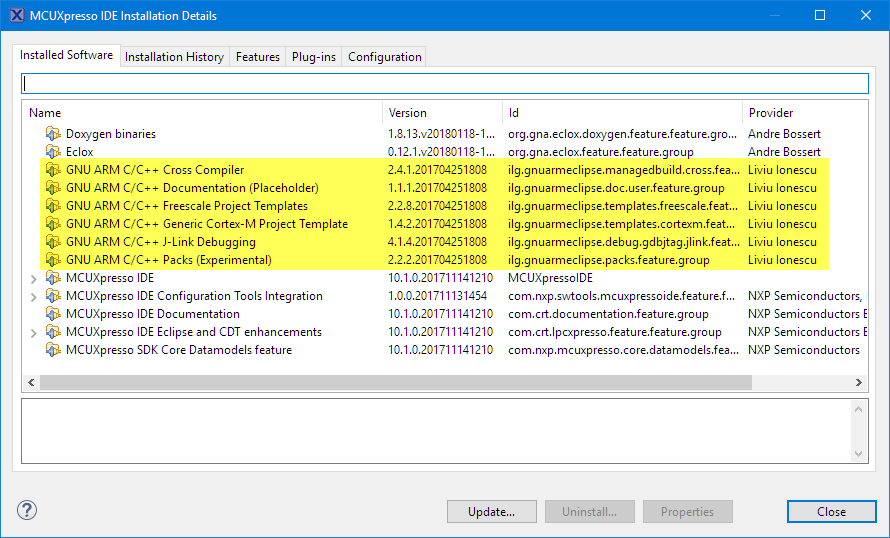The height and width of the screenshot is (538, 890).
Task: Click ilg.gnuarmeclipse.doc.user.feature.group id
Action: [616, 188]
